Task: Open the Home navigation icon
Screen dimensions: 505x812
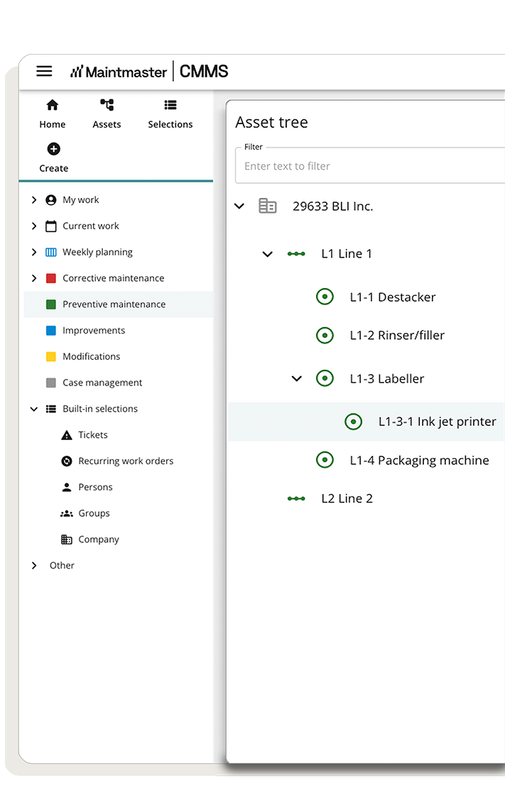Action: (x=52, y=105)
